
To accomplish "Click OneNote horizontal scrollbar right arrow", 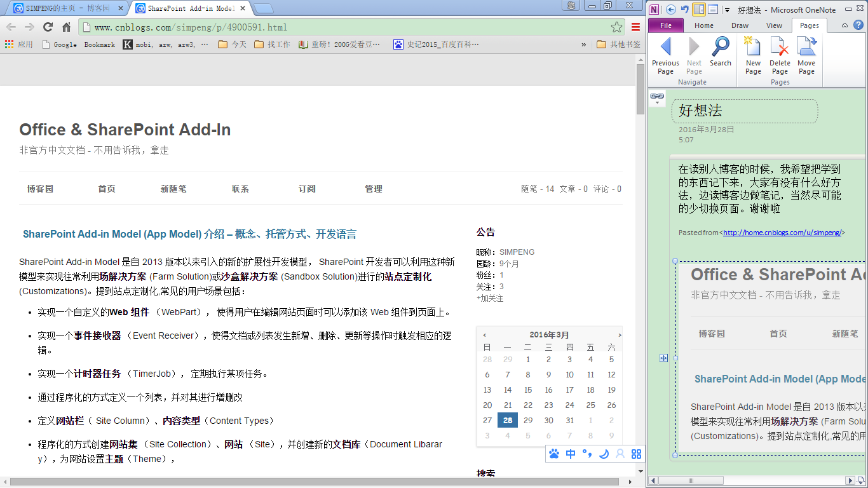I will pos(850,480).
